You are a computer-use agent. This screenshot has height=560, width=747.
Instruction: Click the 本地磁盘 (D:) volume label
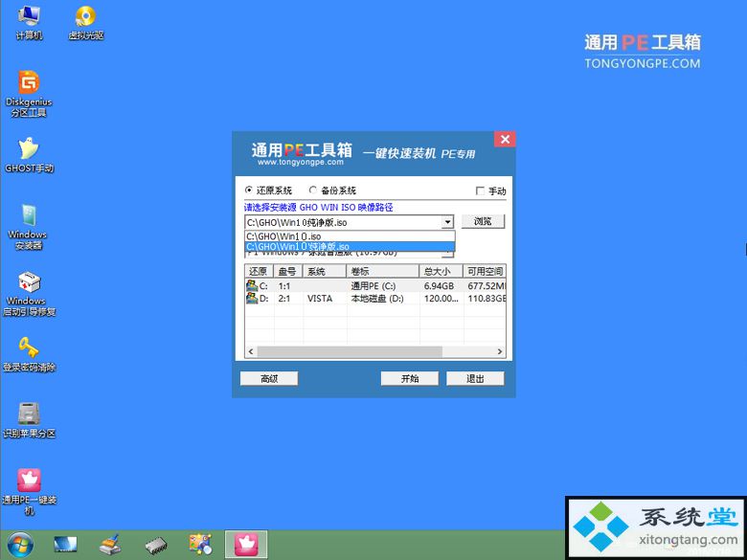click(376, 299)
